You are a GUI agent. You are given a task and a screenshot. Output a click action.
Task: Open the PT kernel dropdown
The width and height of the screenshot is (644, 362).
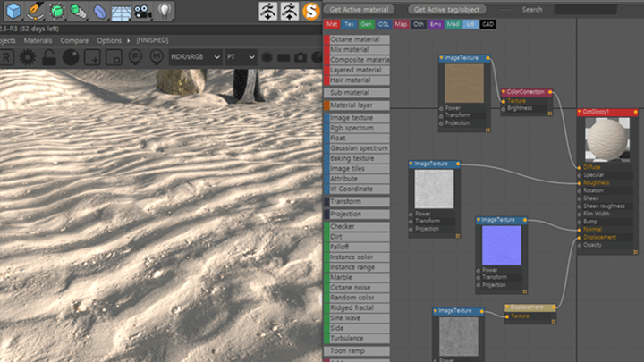[241, 57]
